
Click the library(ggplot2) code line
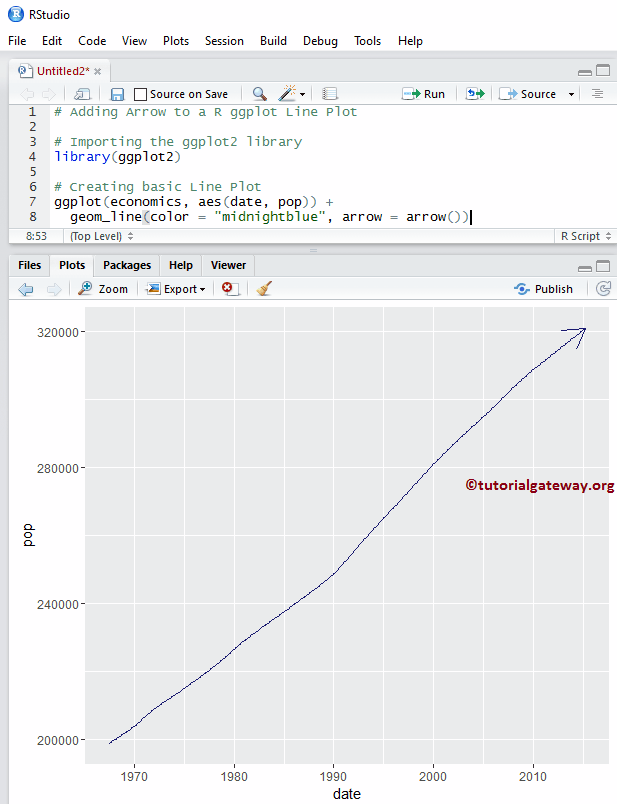click(x=117, y=156)
